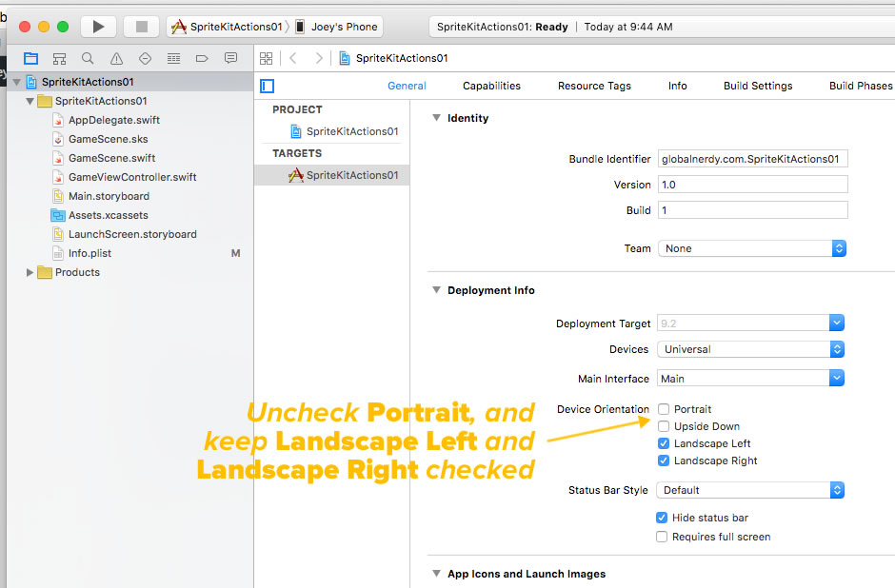Show the Symbol navigator

point(59,58)
